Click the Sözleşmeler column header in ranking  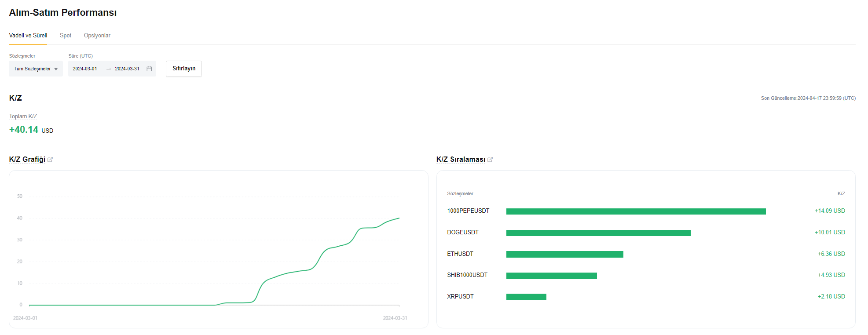coord(460,194)
